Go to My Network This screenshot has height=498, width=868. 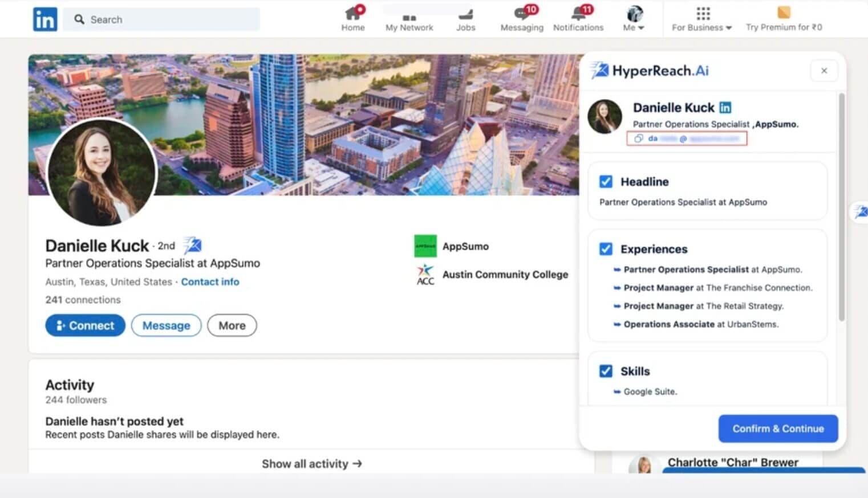[x=409, y=19]
